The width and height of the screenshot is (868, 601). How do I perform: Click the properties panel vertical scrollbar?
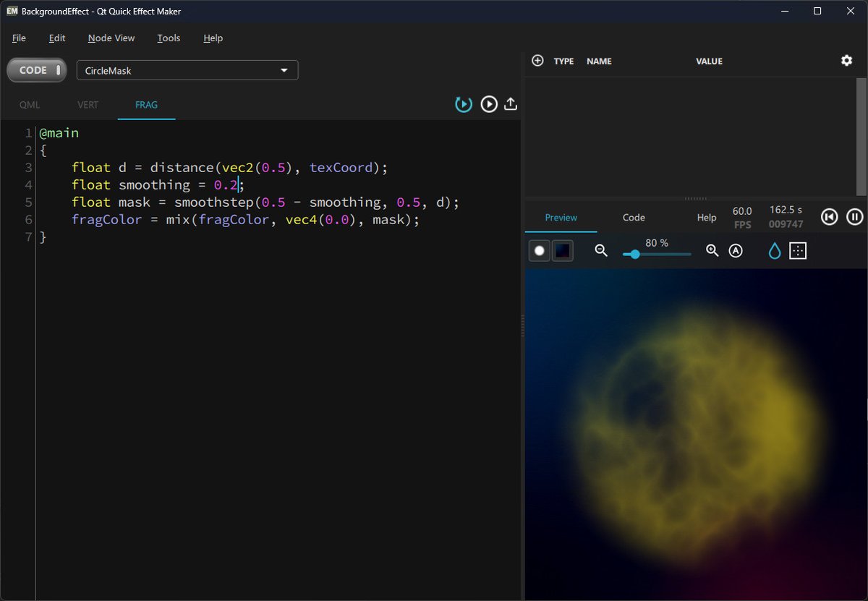861,136
